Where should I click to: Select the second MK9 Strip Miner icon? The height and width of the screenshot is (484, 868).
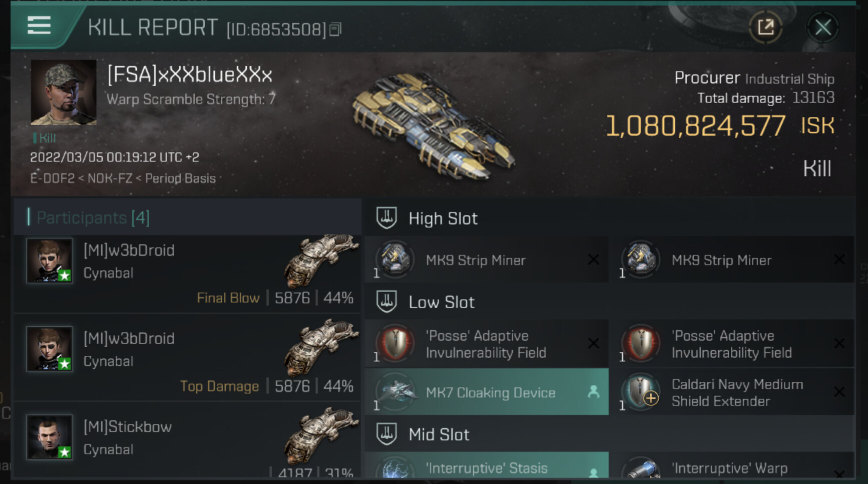(x=641, y=260)
